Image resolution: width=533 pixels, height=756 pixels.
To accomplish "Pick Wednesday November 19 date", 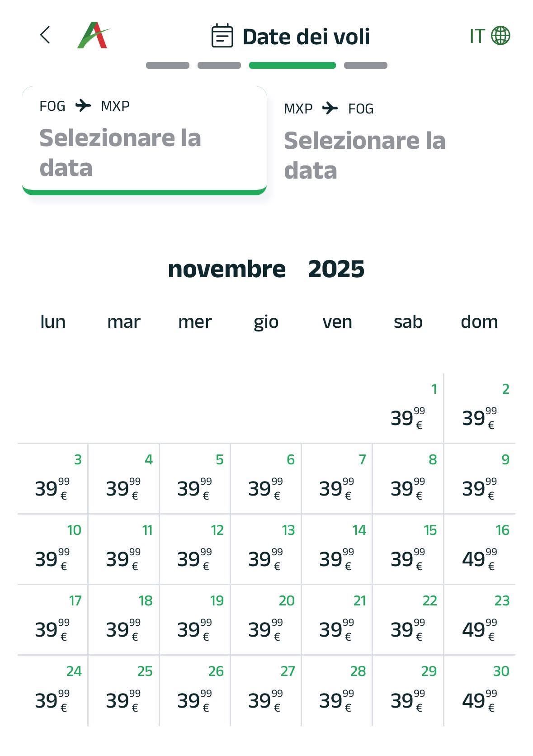I will [x=195, y=620].
